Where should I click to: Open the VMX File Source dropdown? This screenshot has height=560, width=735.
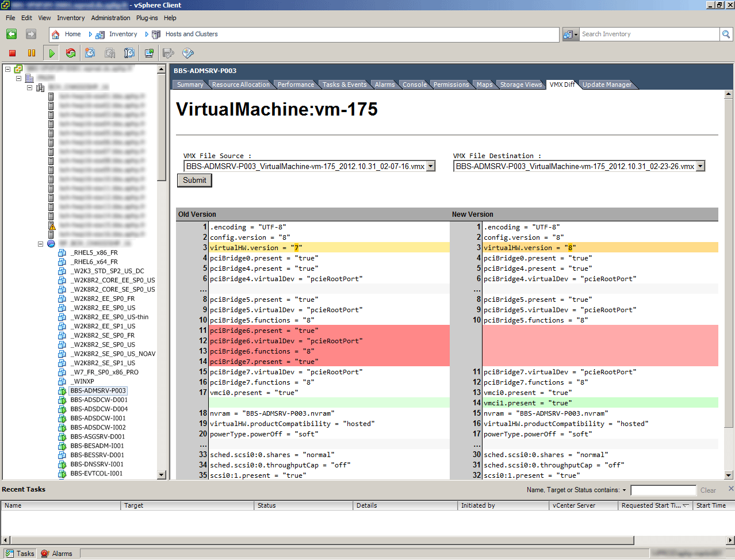point(431,167)
